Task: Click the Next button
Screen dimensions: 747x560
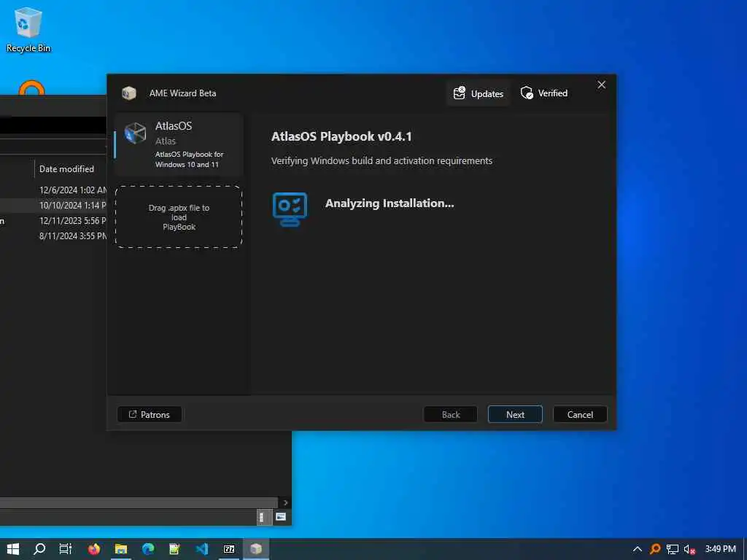Action: pos(515,414)
